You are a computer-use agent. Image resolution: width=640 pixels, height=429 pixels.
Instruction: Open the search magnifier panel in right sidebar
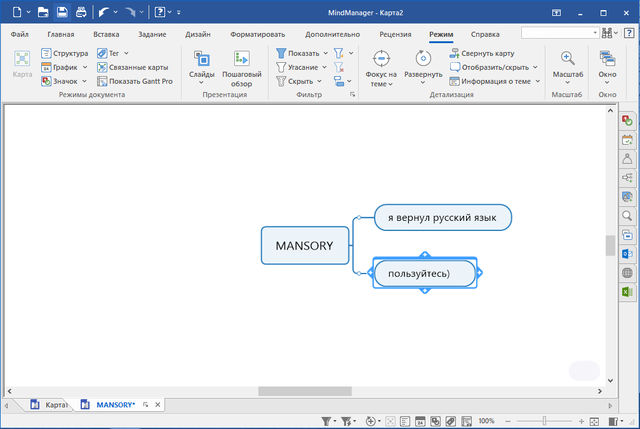pyautogui.click(x=627, y=216)
